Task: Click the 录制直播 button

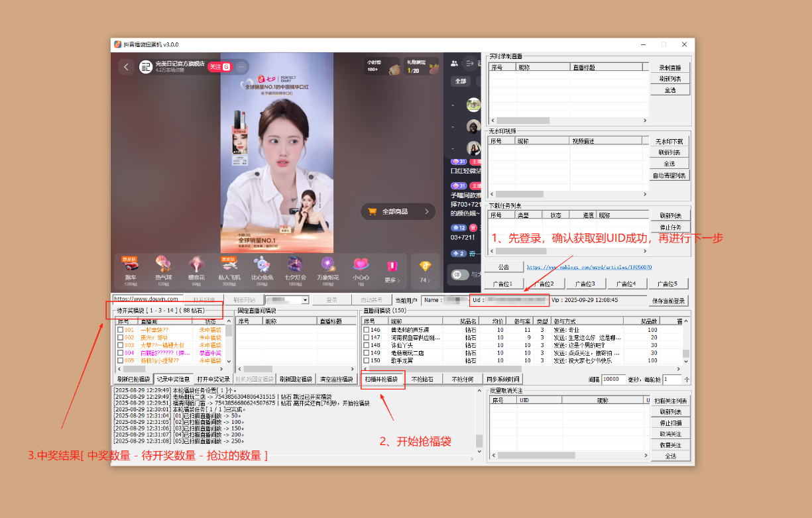Action: [x=669, y=68]
